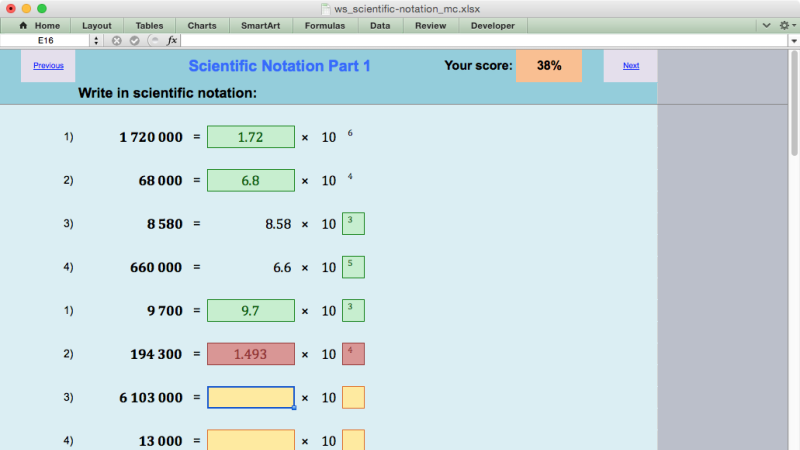Switch to the Formulas tab
Screen dimensions: 800x450
pyautogui.click(x=324, y=26)
